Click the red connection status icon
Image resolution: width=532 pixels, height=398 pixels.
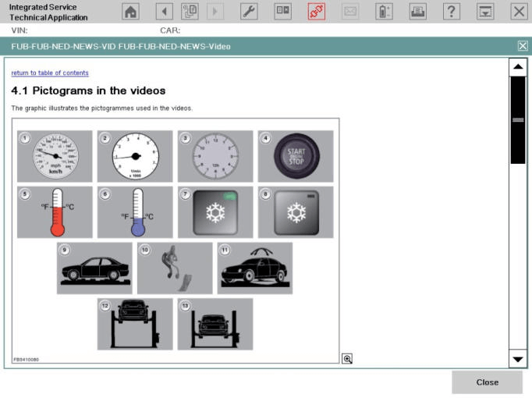pos(317,12)
